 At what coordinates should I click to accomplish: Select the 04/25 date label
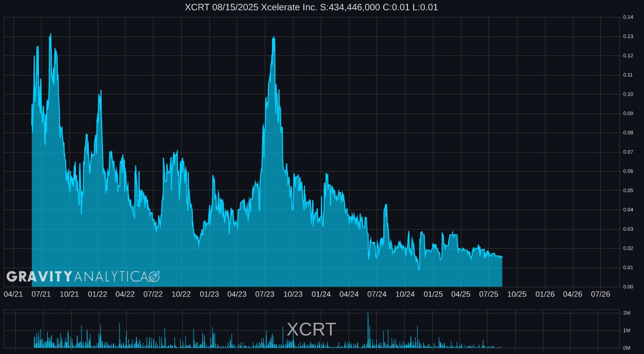coord(461,294)
